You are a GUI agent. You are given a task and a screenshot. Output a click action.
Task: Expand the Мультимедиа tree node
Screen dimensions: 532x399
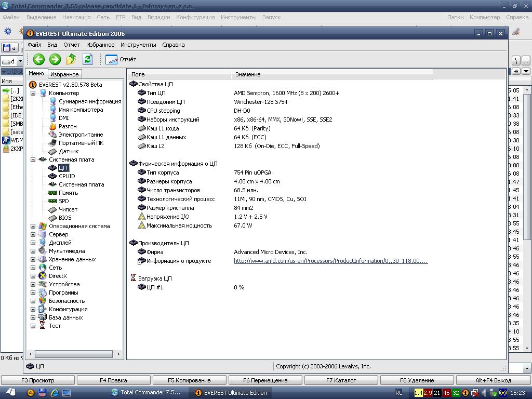click(33, 251)
